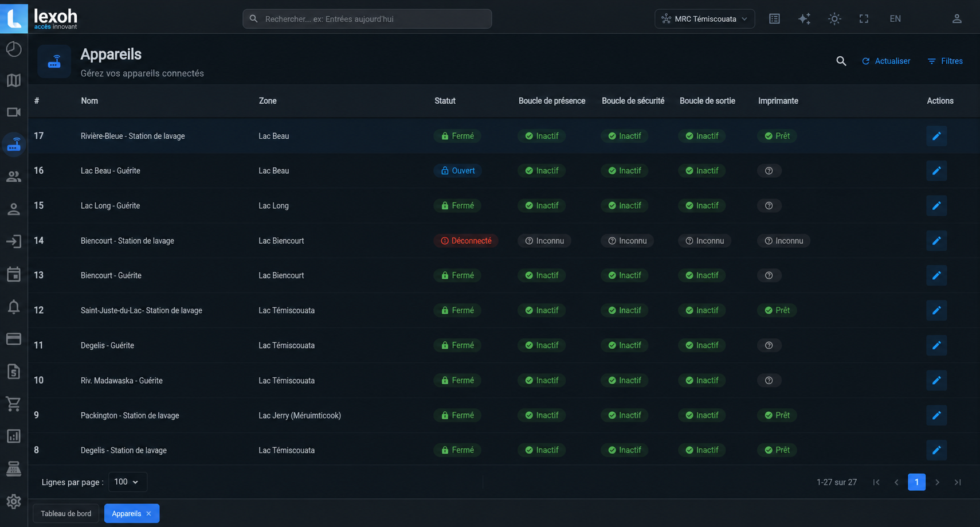
Task: Open the list panel icon in header
Action: 774,19
